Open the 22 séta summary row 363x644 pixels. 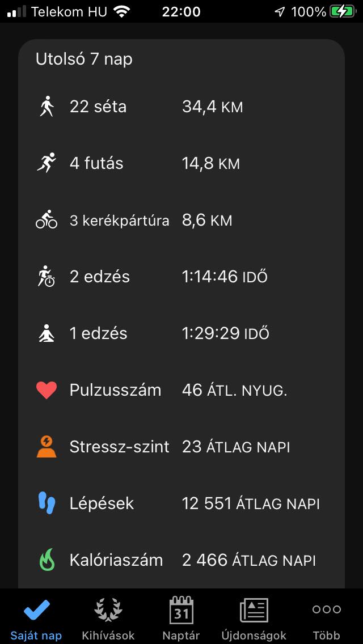point(98,107)
